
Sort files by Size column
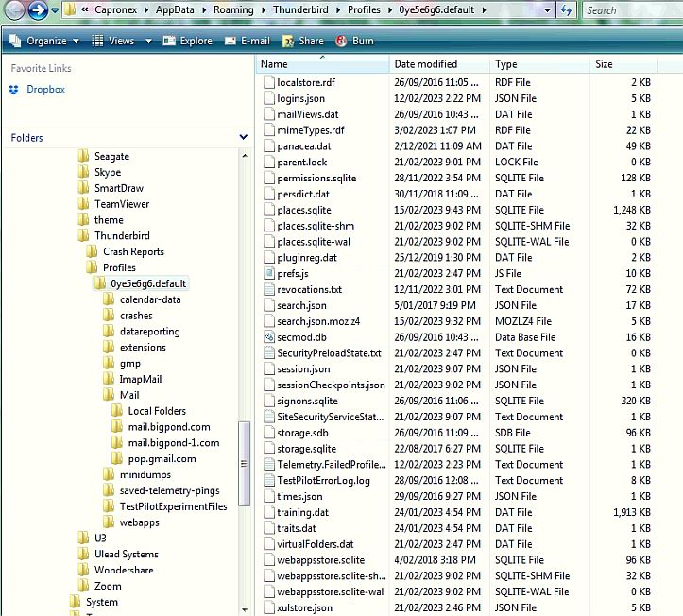click(623, 64)
